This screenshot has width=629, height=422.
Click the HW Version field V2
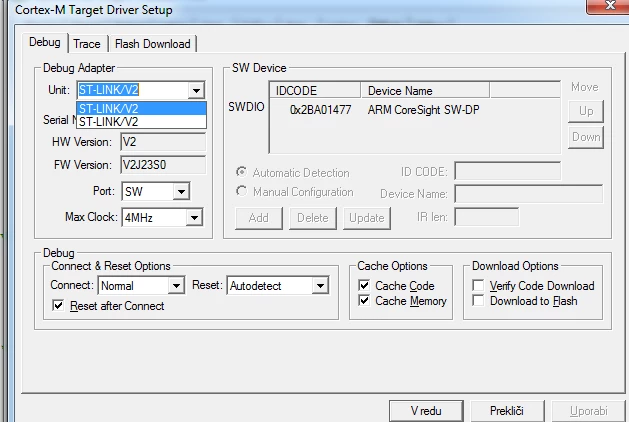coord(163,142)
